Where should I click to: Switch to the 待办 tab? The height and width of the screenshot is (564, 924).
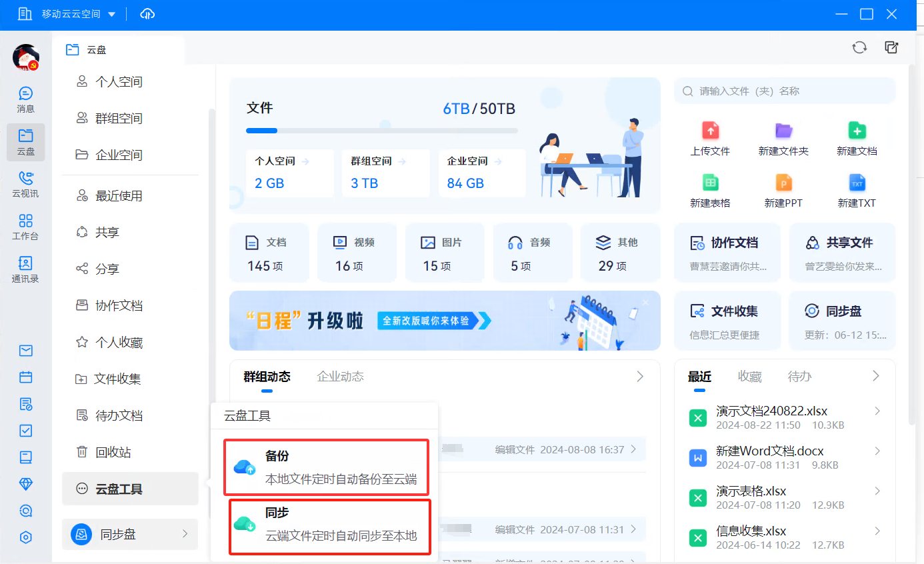[x=799, y=377]
